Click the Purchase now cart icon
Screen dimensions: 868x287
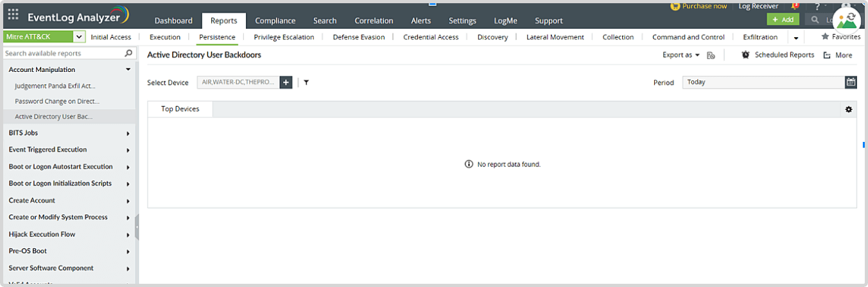pos(675,6)
